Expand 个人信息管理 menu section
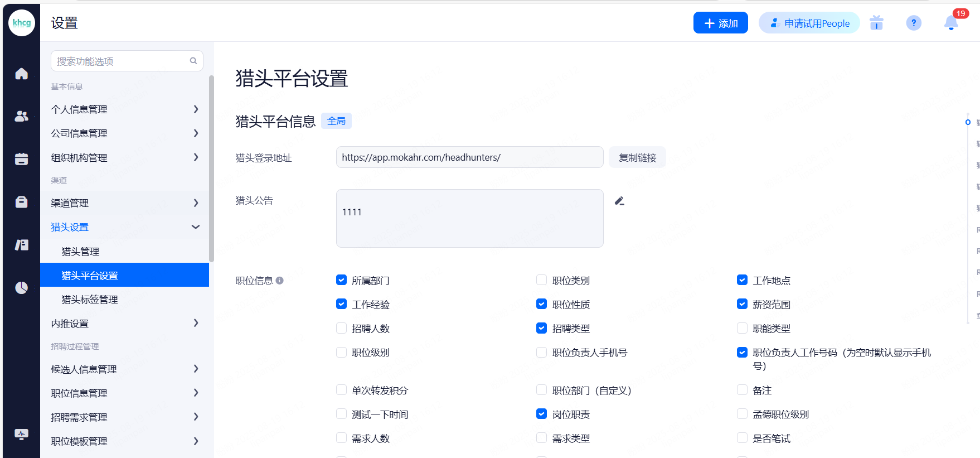 tap(125, 109)
